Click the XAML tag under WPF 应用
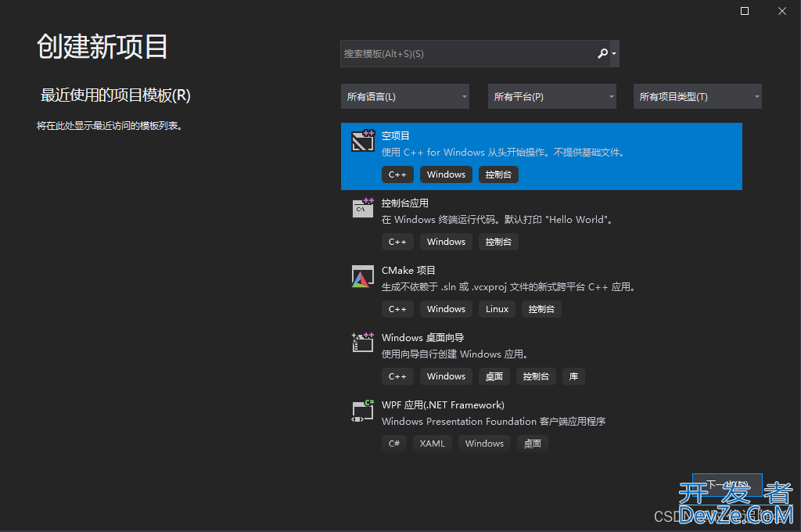The height and width of the screenshot is (532, 801). click(432, 444)
